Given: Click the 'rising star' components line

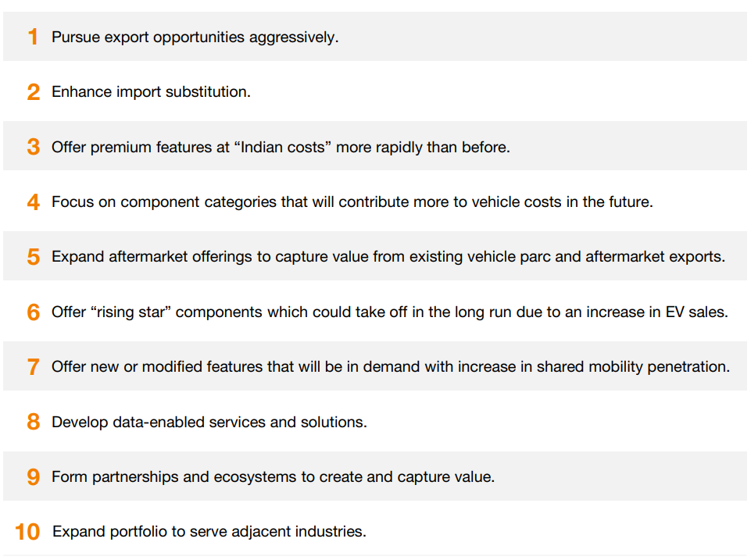Looking at the screenshot, I should pyautogui.click(x=390, y=312).
